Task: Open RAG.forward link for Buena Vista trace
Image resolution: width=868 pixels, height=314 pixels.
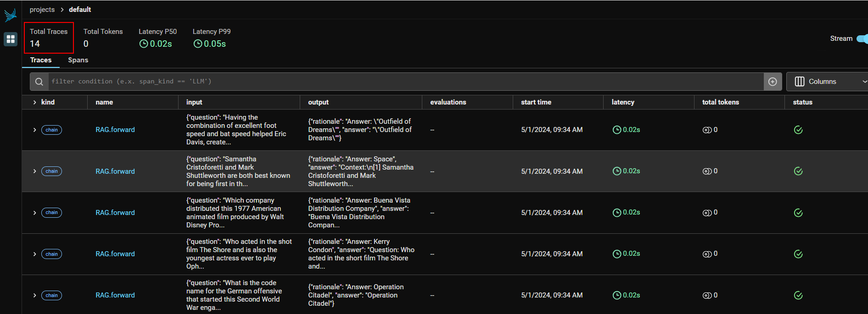Action: coord(115,213)
